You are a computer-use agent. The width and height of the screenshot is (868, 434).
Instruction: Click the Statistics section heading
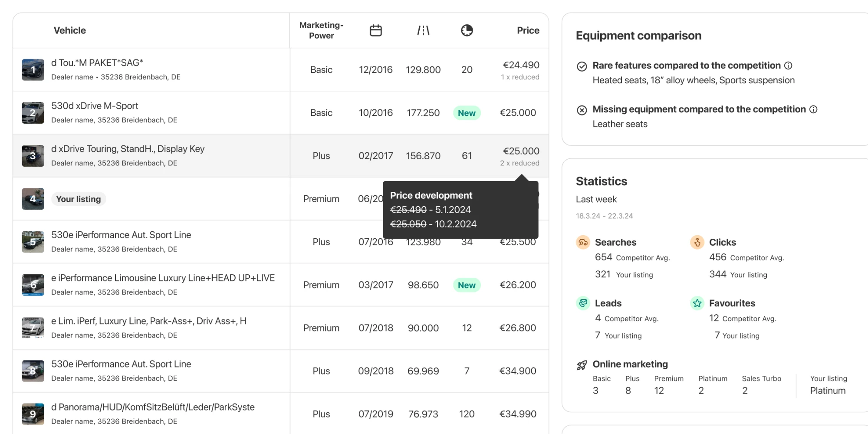point(602,181)
